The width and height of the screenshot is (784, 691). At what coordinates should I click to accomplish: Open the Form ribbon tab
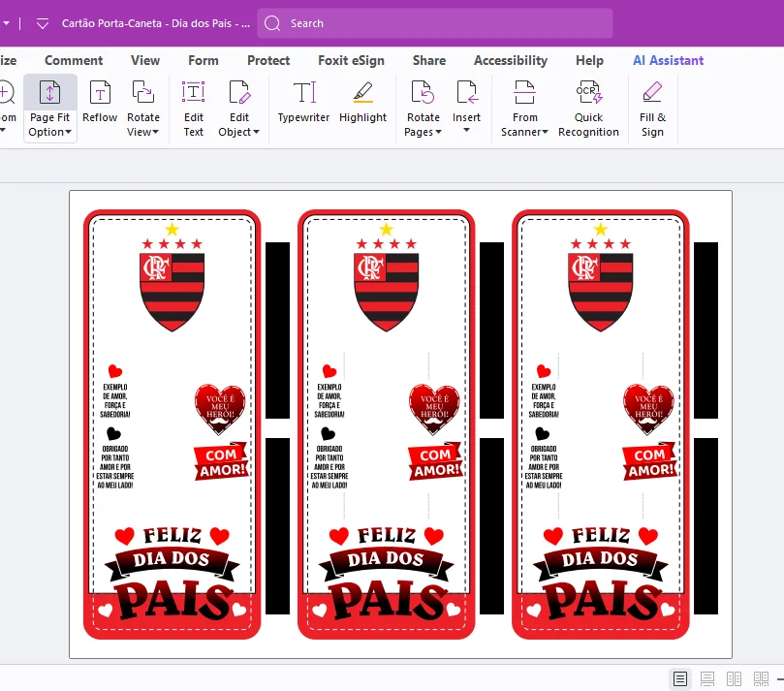click(x=203, y=60)
